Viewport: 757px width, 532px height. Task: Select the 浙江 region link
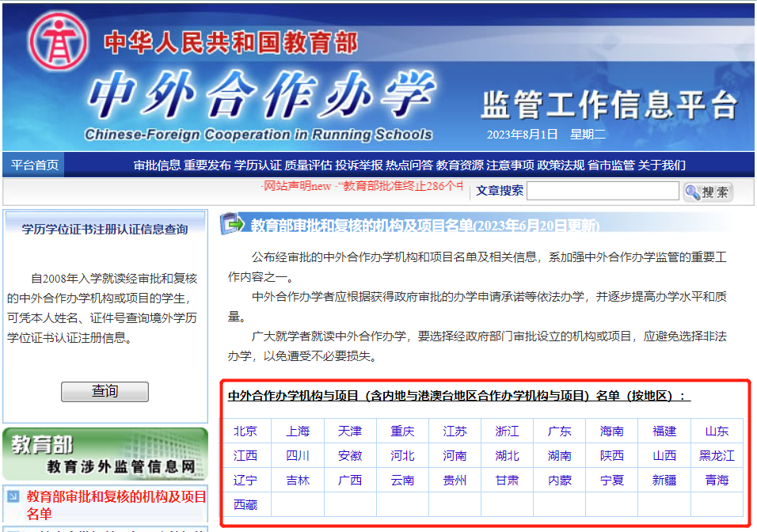[x=507, y=431]
